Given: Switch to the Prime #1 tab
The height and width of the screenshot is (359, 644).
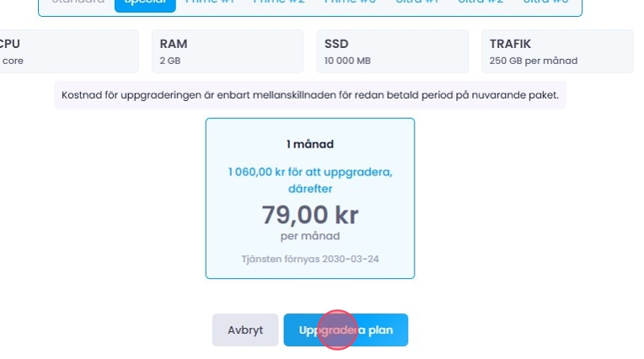Looking at the screenshot, I should click(212, 3).
